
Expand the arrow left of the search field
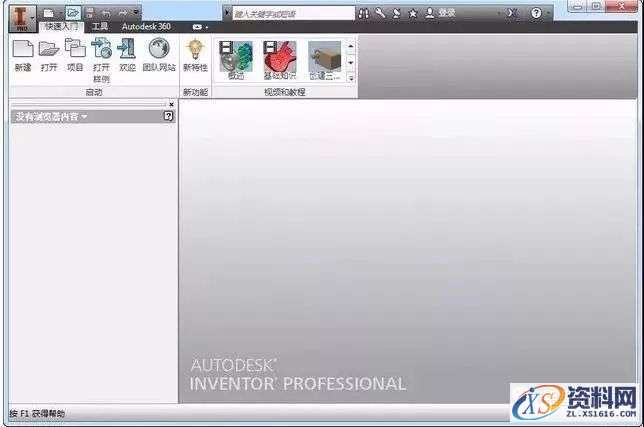pos(227,13)
